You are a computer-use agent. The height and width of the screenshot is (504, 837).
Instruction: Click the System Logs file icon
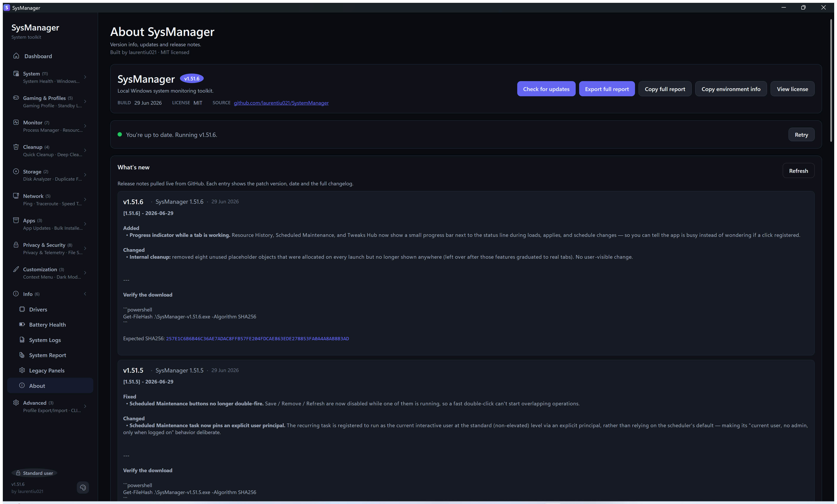coord(22,340)
